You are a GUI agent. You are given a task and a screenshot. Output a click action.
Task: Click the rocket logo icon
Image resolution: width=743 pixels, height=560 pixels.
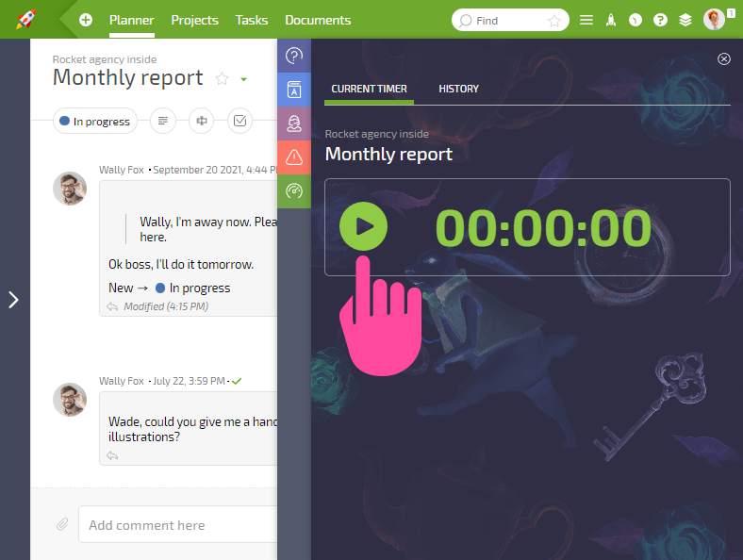coord(25,20)
